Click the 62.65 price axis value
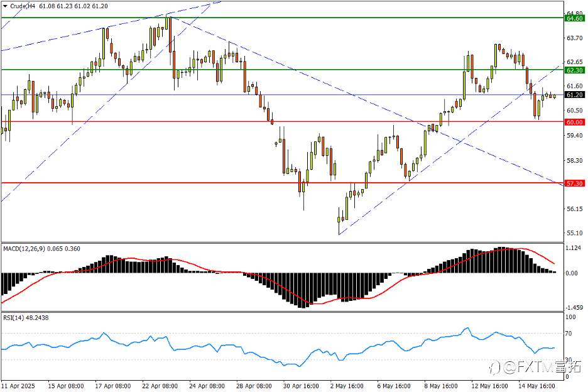 (x=575, y=62)
